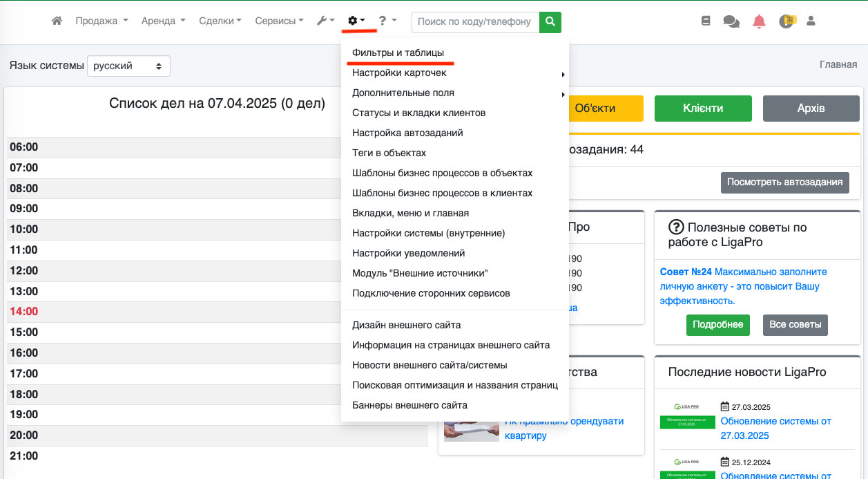Open the wrench tools menu
868x479 pixels.
coord(325,21)
